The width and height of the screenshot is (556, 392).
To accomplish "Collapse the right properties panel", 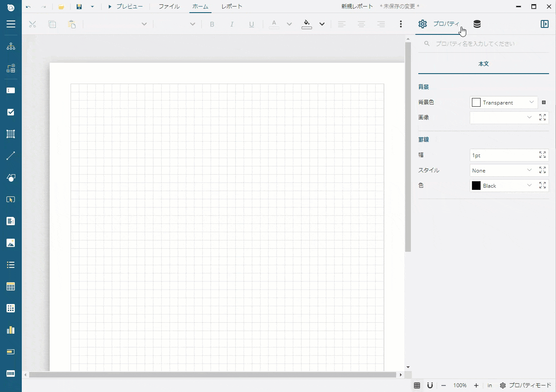I will tap(544, 24).
